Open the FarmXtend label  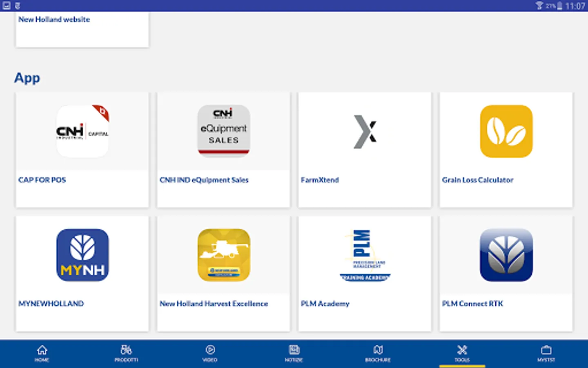[320, 180]
